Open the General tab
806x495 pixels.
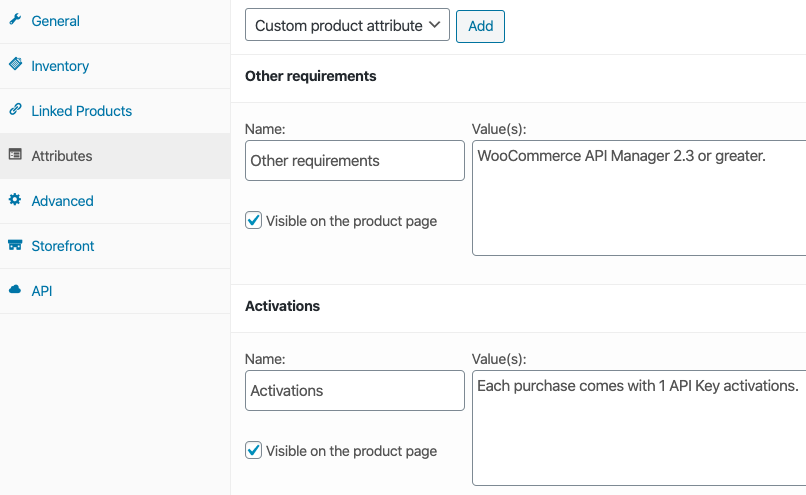click(x=56, y=21)
